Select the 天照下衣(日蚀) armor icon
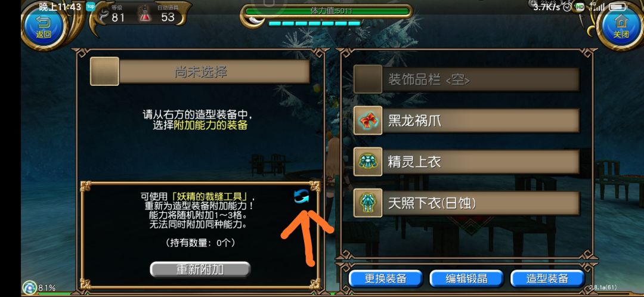The width and height of the screenshot is (644, 297). coord(367,203)
